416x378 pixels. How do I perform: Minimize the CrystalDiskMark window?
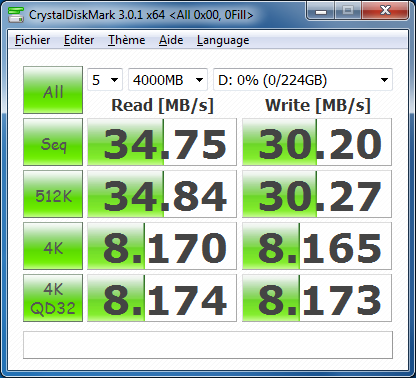pyautogui.click(x=321, y=11)
